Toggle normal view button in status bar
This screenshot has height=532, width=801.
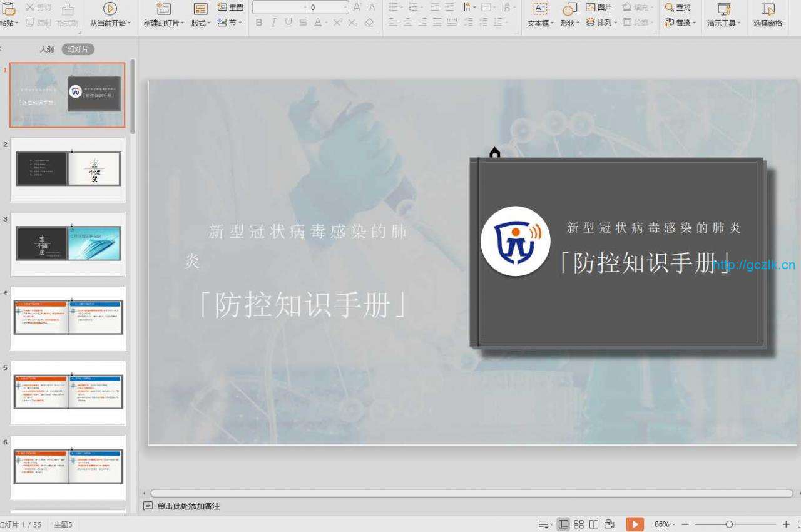[x=563, y=524]
